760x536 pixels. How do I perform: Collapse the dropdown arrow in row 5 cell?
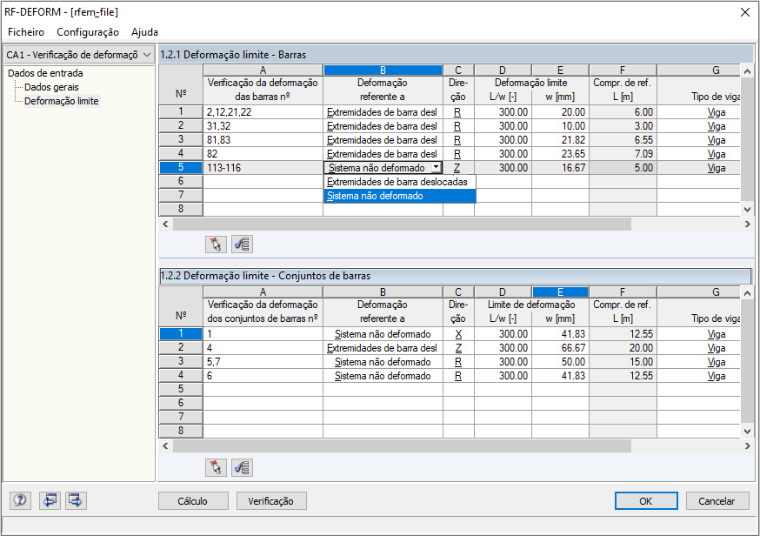pyautogui.click(x=436, y=168)
